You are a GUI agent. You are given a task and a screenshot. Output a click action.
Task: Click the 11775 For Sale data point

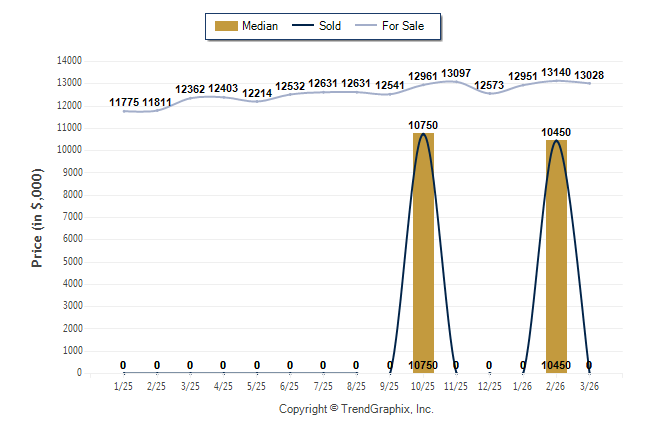click(x=124, y=111)
